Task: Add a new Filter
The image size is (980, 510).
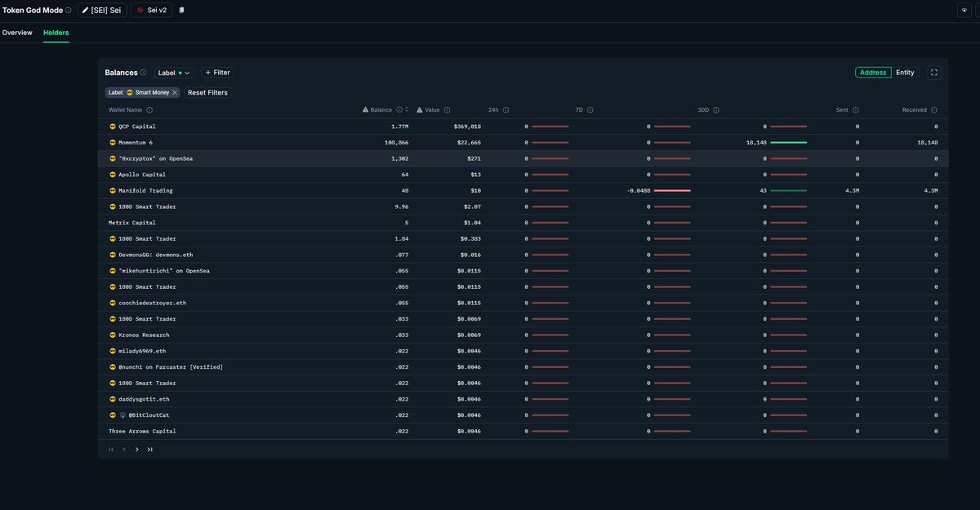Action: [217, 73]
